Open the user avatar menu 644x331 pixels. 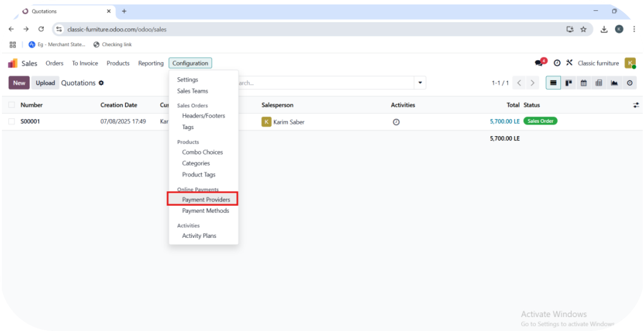630,63
